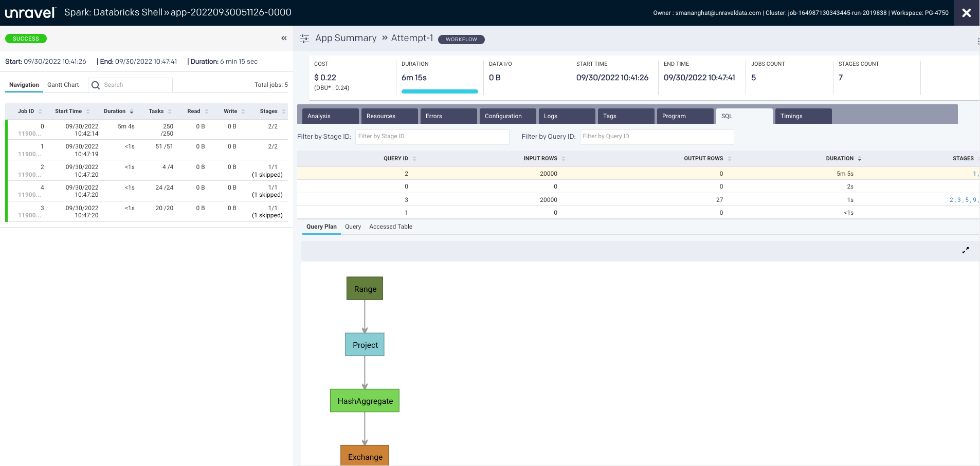This screenshot has height=466, width=980.
Task: Select the Range node in query plan
Action: pos(365,289)
